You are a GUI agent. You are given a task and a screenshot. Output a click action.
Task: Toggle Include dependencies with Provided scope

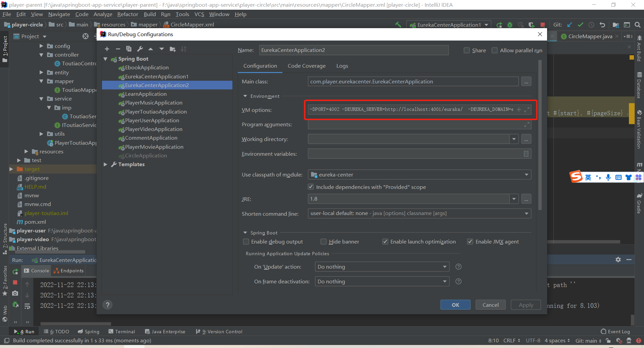[x=311, y=187]
